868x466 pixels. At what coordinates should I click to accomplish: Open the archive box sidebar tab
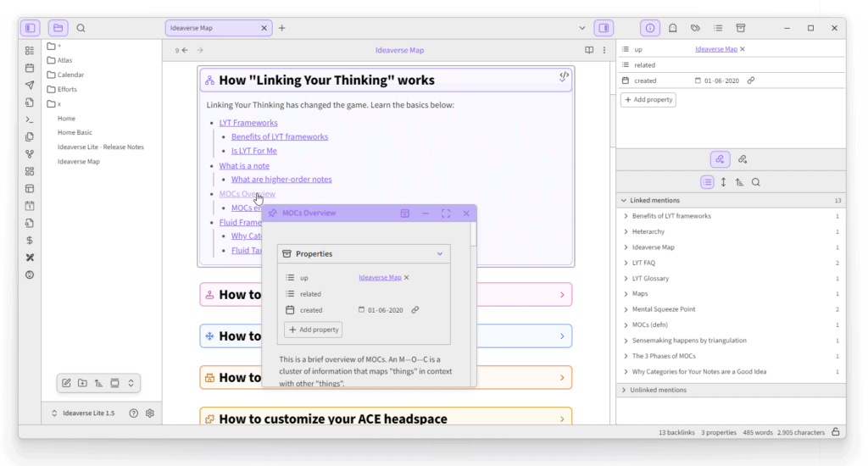click(x=741, y=28)
